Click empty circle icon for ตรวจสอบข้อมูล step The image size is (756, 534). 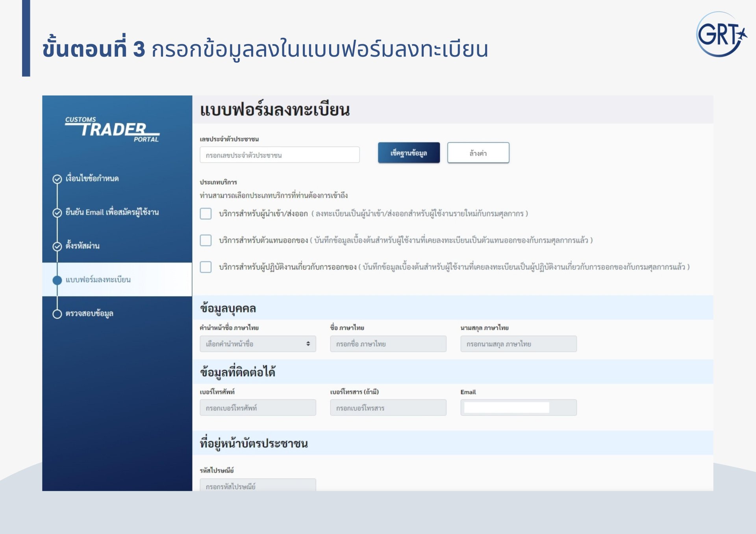[57, 314]
